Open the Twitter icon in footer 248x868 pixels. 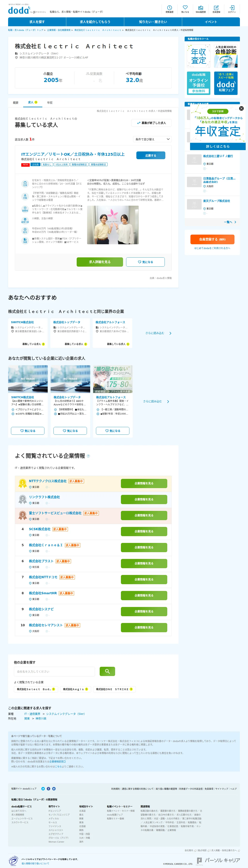[43, 789]
